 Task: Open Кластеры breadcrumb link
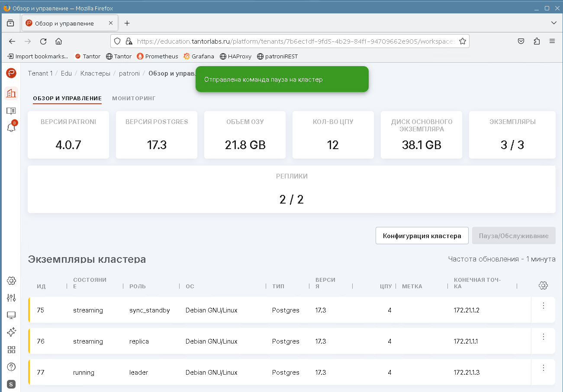[x=95, y=73]
